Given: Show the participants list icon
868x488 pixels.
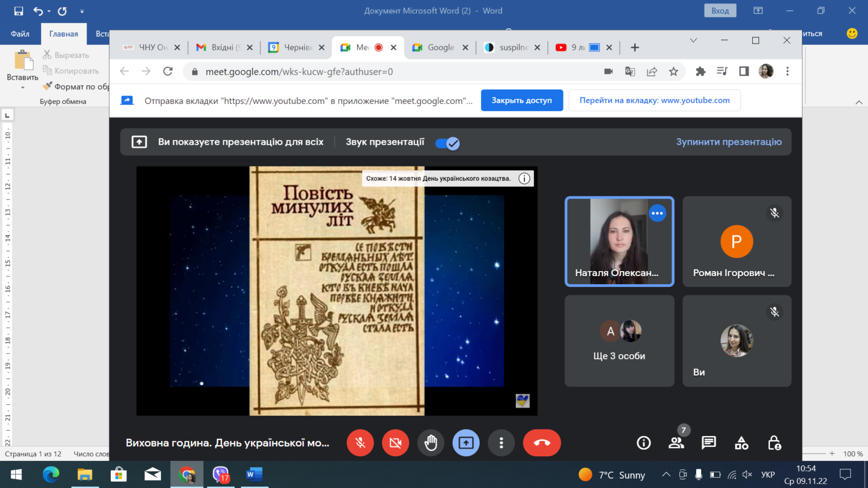Looking at the screenshot, I should tap(676, 443).
